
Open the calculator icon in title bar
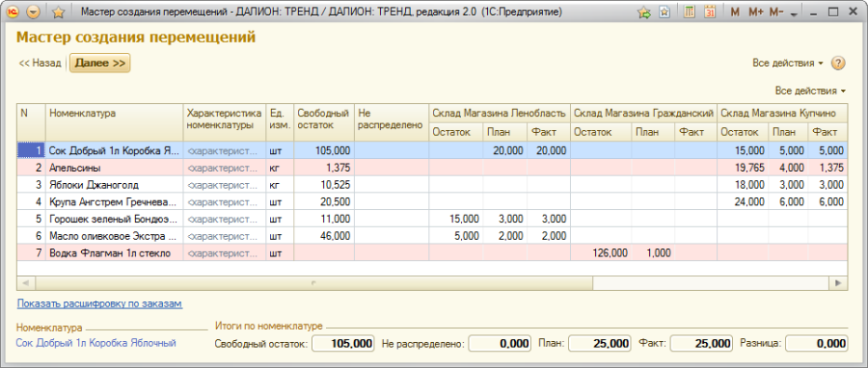tap(690, 13)
